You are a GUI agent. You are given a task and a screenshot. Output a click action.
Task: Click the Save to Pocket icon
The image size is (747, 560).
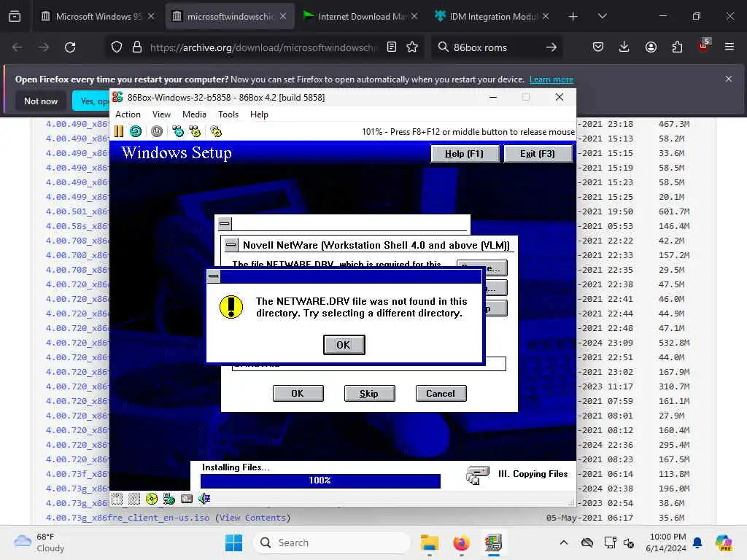tap(598, 47)
